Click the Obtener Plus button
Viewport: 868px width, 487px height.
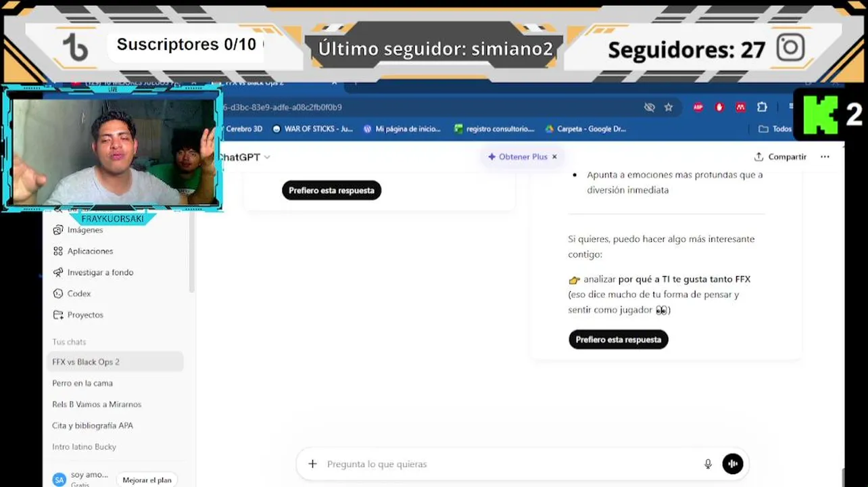[518, 156]
